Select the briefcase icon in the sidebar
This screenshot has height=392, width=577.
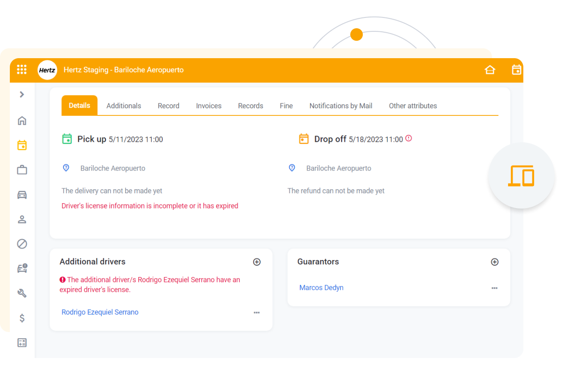pos(21,170)
